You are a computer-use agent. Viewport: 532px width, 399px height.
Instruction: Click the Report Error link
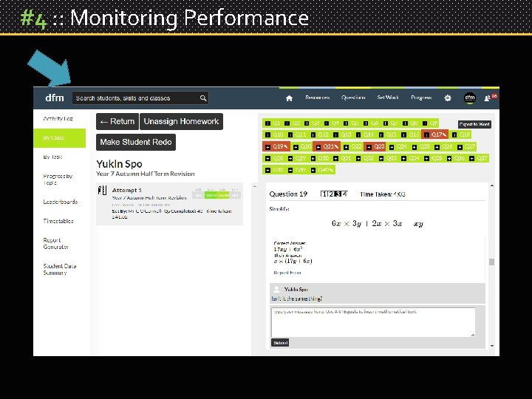(287, 273)
